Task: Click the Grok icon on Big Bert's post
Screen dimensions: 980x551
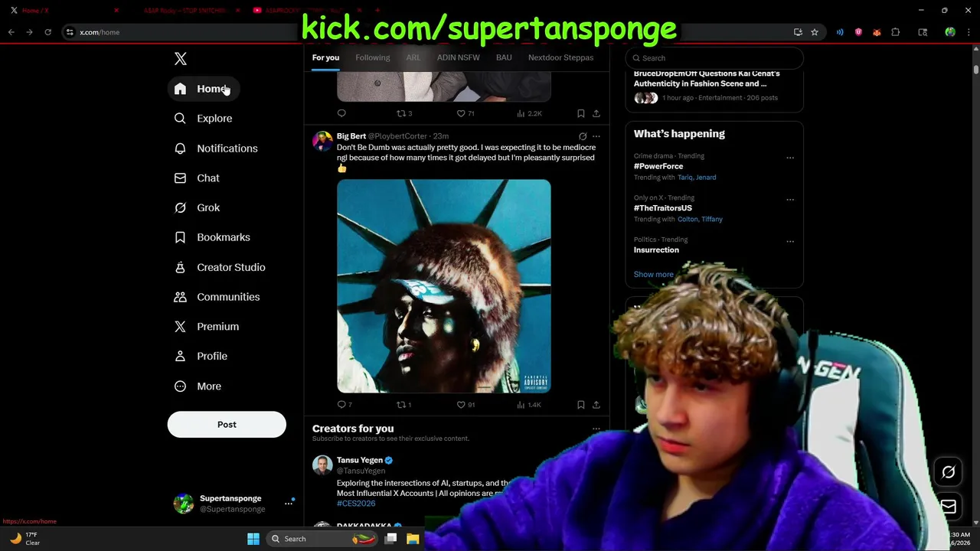Action: [x=583, y=136]
